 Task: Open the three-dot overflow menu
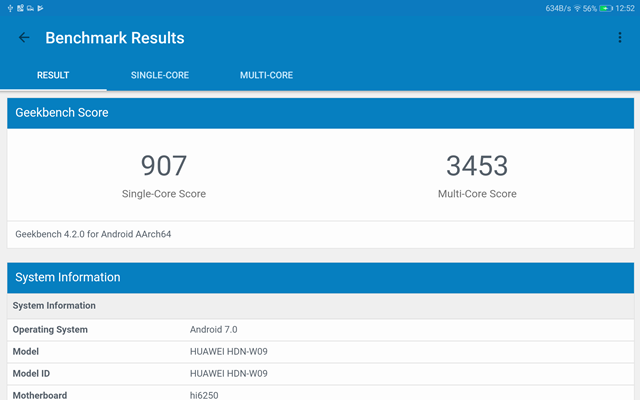(x=620, y=38)
